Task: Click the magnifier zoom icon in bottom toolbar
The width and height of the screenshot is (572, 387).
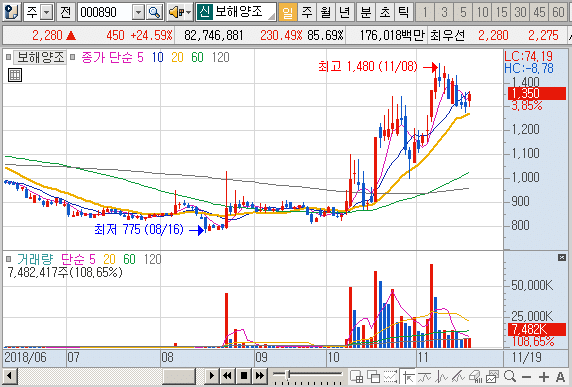Action: (510, 376)
